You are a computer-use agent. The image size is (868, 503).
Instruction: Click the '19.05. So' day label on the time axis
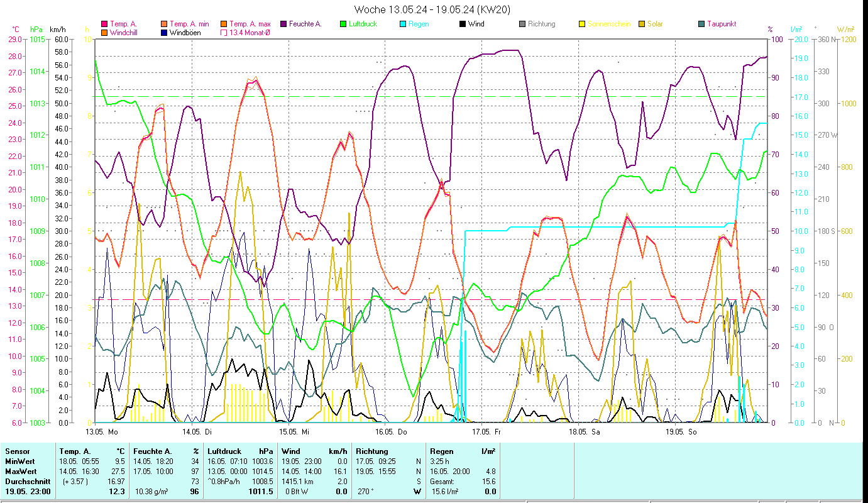[681, 432]
